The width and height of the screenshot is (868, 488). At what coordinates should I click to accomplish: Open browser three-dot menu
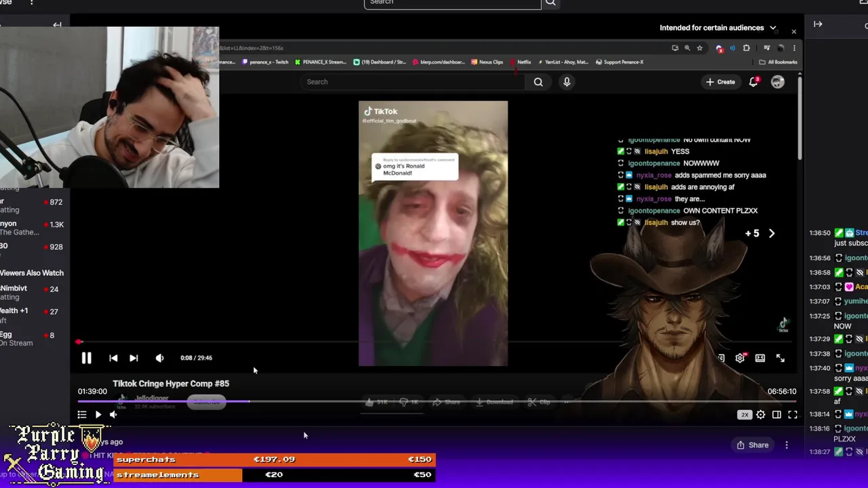794,48
